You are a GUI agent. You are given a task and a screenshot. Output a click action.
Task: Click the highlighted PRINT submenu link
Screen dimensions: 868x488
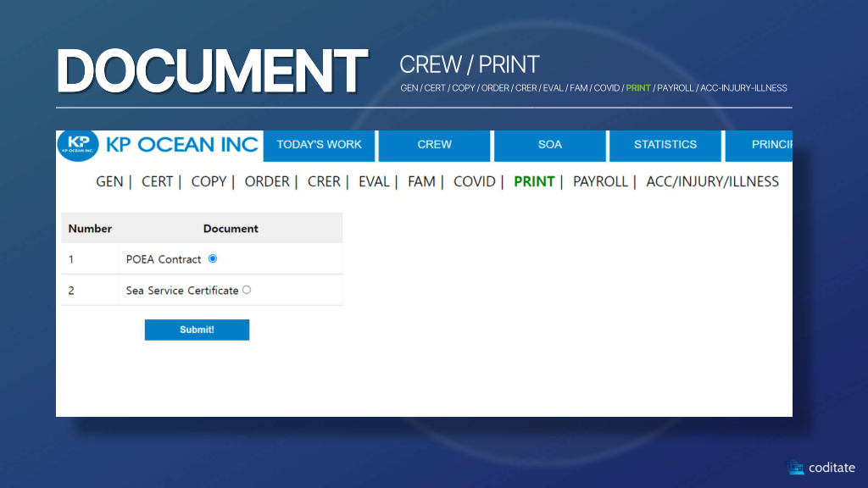pyautogui.click(x=534, y=181)
